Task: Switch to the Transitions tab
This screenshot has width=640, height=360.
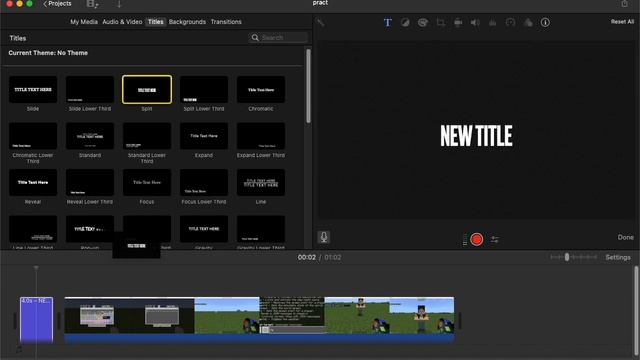Action: tap(226, 22)
